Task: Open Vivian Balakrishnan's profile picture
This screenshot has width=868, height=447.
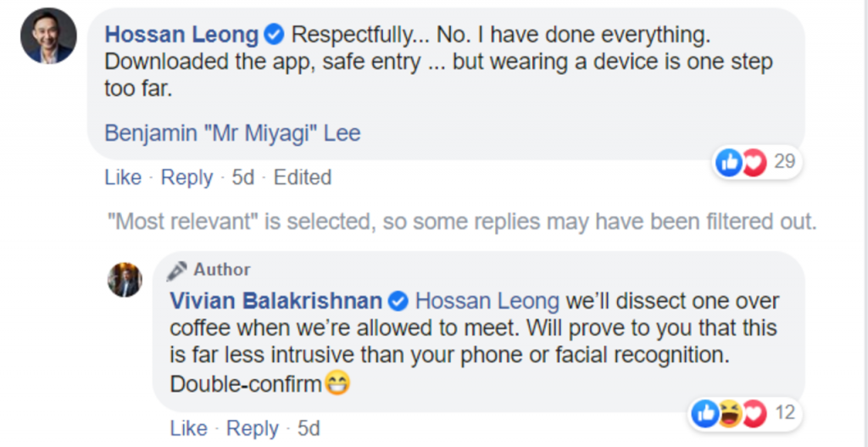Action: [125, 280]
